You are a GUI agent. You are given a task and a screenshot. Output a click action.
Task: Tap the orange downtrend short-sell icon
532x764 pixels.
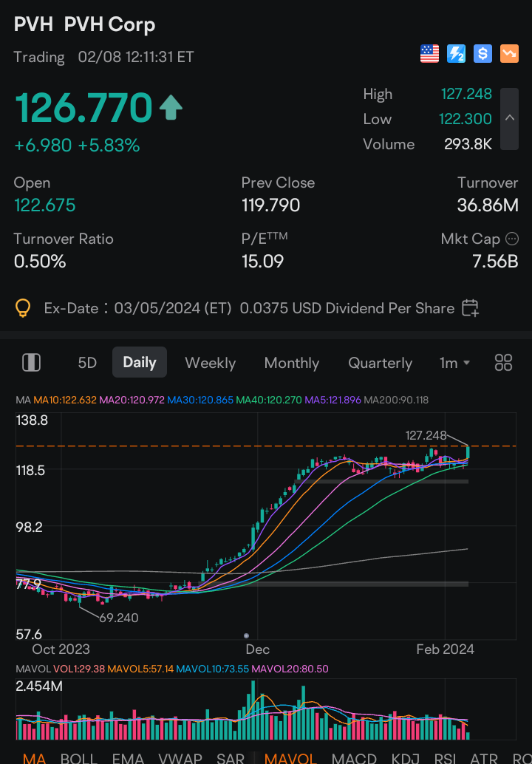coord(510,54)
